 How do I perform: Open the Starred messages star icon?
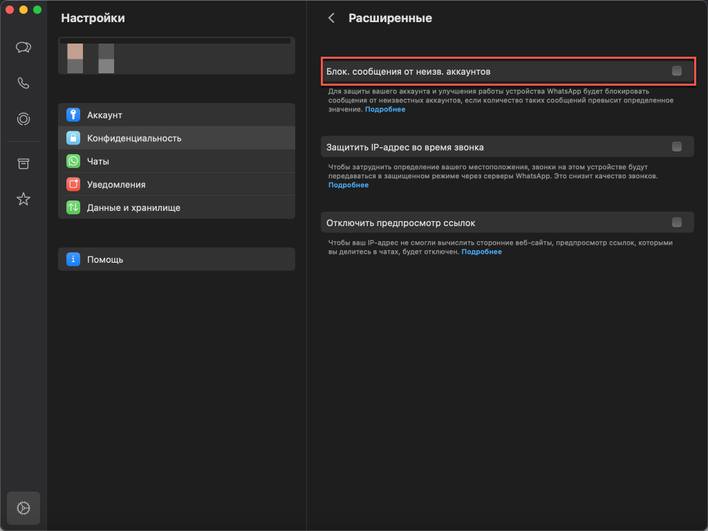pos(23,199)
